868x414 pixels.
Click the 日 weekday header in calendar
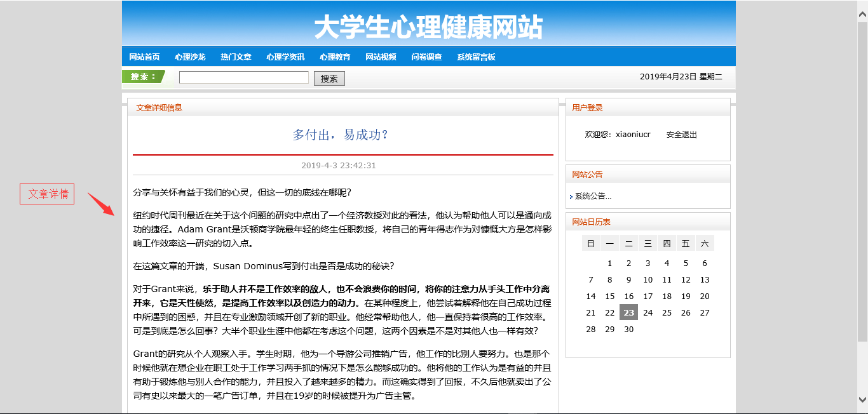[591, 243]
